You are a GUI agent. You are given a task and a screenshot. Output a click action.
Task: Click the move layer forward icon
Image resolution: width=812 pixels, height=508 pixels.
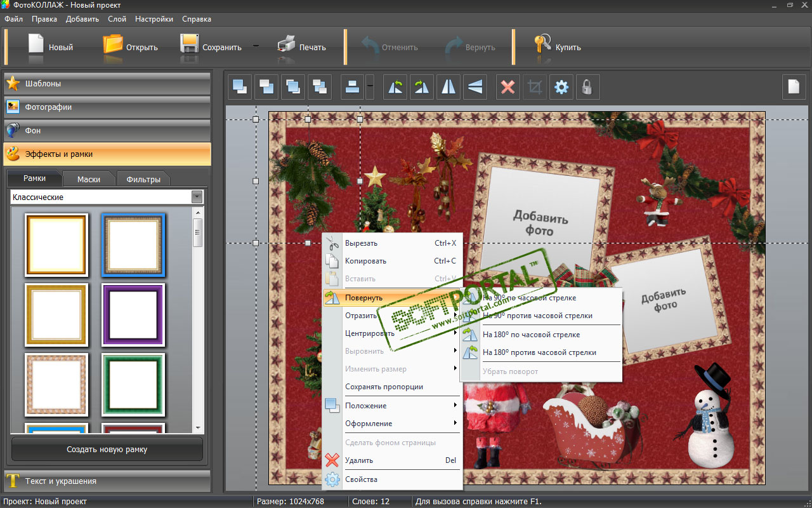293,86
